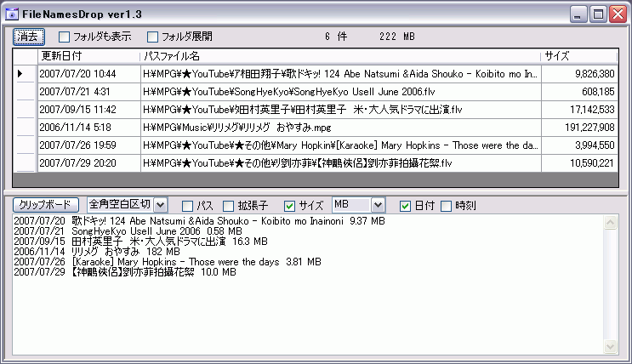Viewport: 632px width, 364px height.
Task: Uncheck the 日付 checkbox
Action: [405, 206]
